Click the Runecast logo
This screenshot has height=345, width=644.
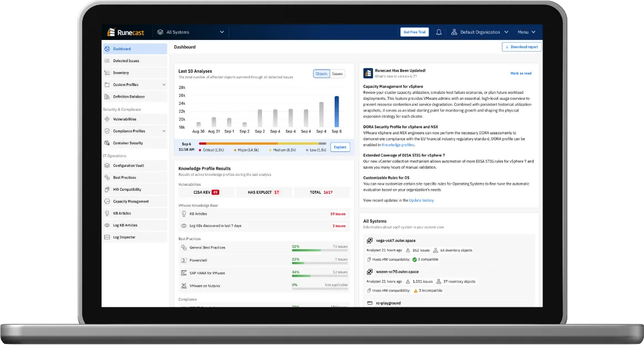tap(125, 32)
